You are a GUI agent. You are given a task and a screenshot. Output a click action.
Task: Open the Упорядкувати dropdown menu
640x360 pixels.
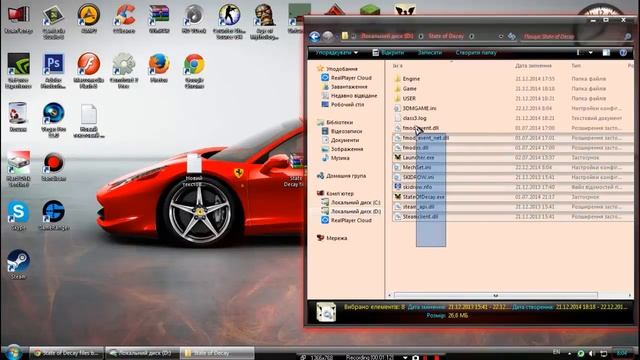pyautogui.click(x=336, y=53)
